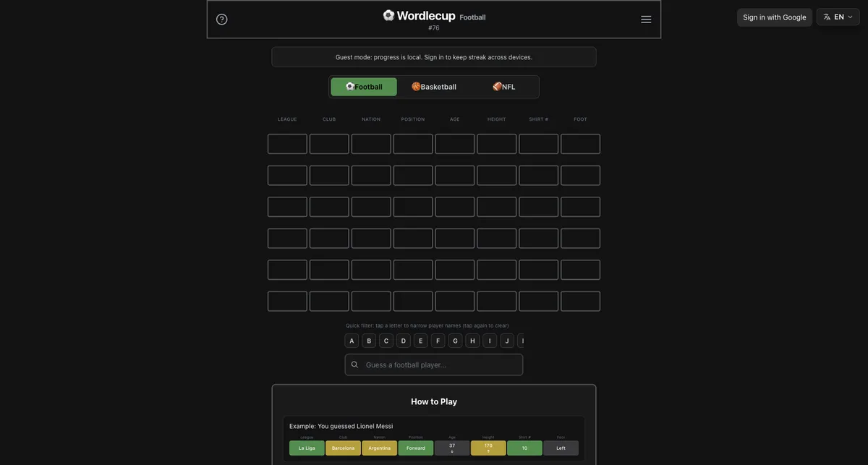Focus the 'Guess a football player' field
The image size is (868, 465).
click(x=434, y=364)
